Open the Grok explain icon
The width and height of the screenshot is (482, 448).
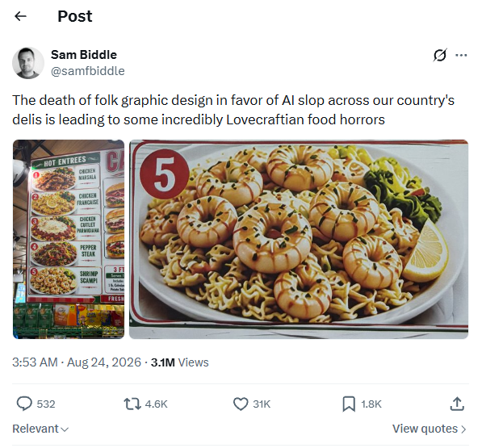[x=440, y=56]
